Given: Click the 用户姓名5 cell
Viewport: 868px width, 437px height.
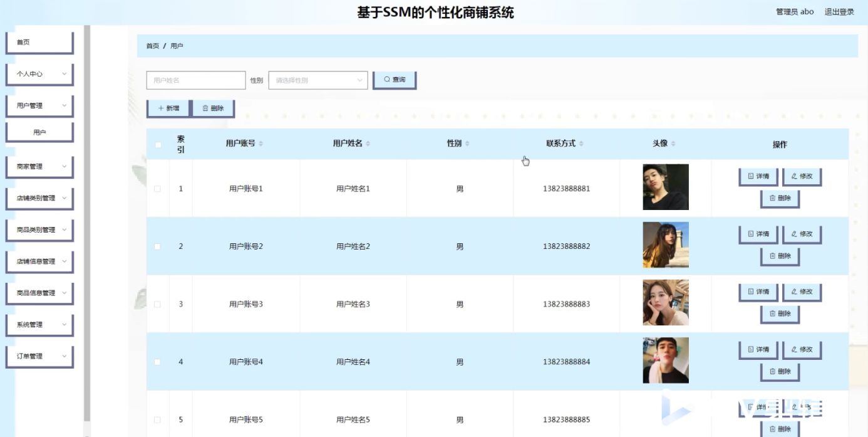Looking at the screenshot, I should (x=353, y=419).
